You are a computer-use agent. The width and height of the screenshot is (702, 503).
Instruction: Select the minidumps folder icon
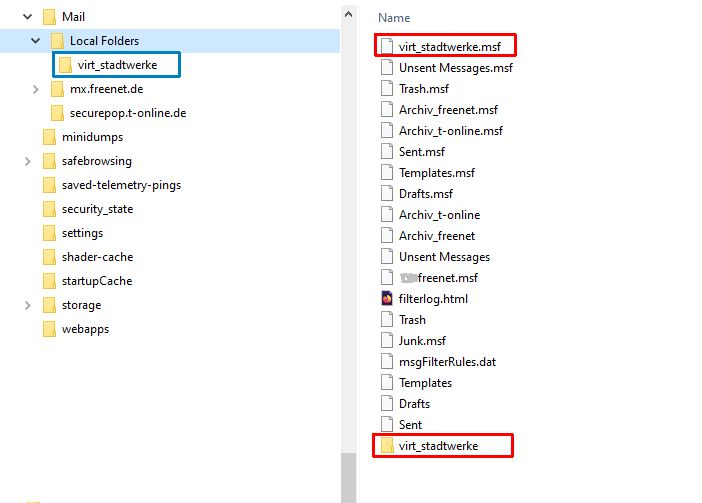click(x=49, y=137)
